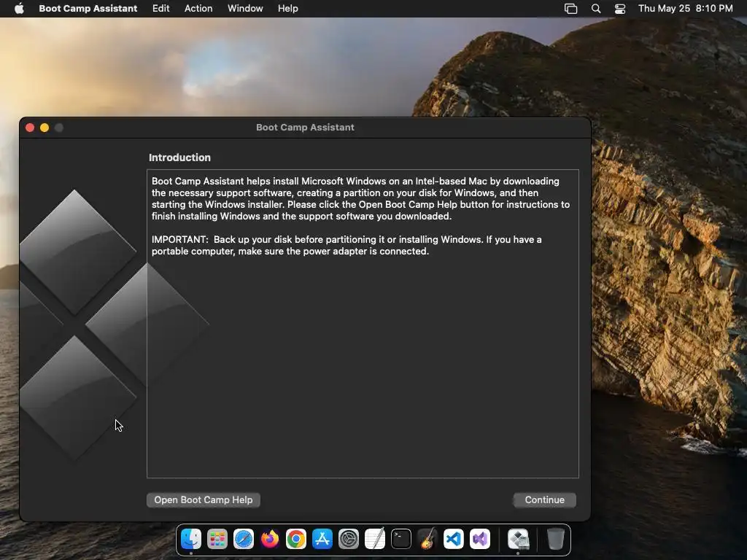The image size is (747, 560).
Task: Launch Firefox from the Dock
Action: click(270, 539)
